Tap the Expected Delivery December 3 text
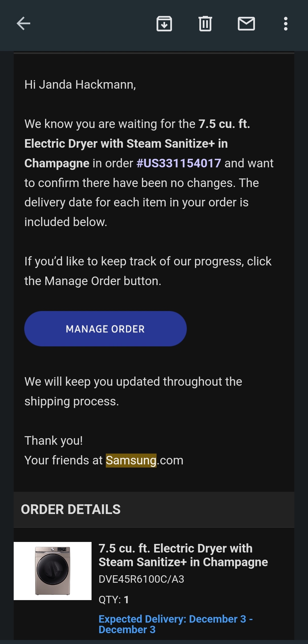Image resolution: width=308 pixels, height=644 pixels. pyautogui.click(x=175, y=624)
